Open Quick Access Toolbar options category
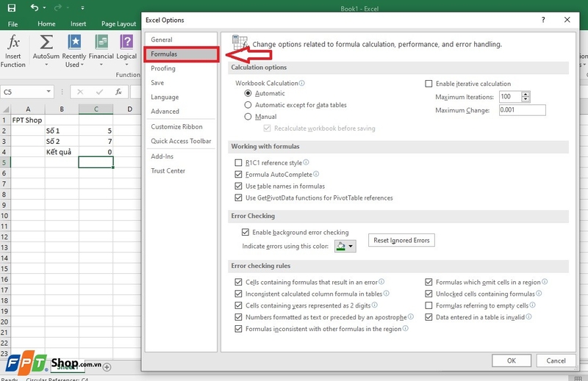 (181, 141)
